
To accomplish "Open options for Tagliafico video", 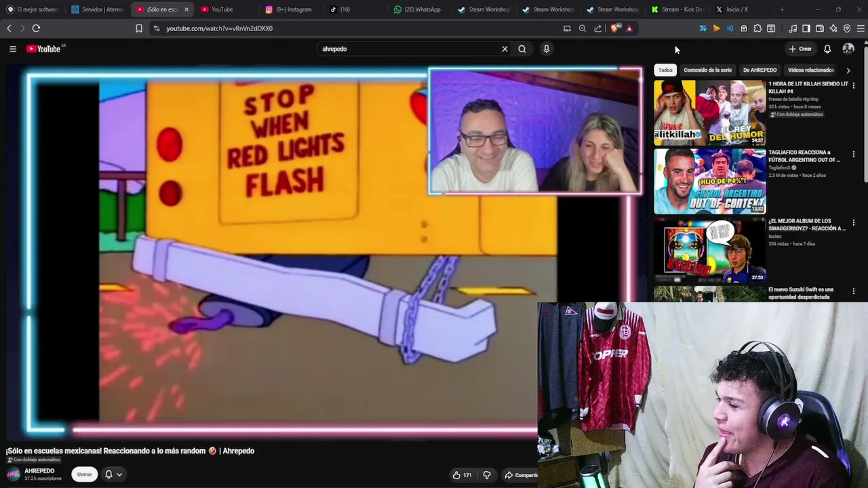I will pos(854,155).
